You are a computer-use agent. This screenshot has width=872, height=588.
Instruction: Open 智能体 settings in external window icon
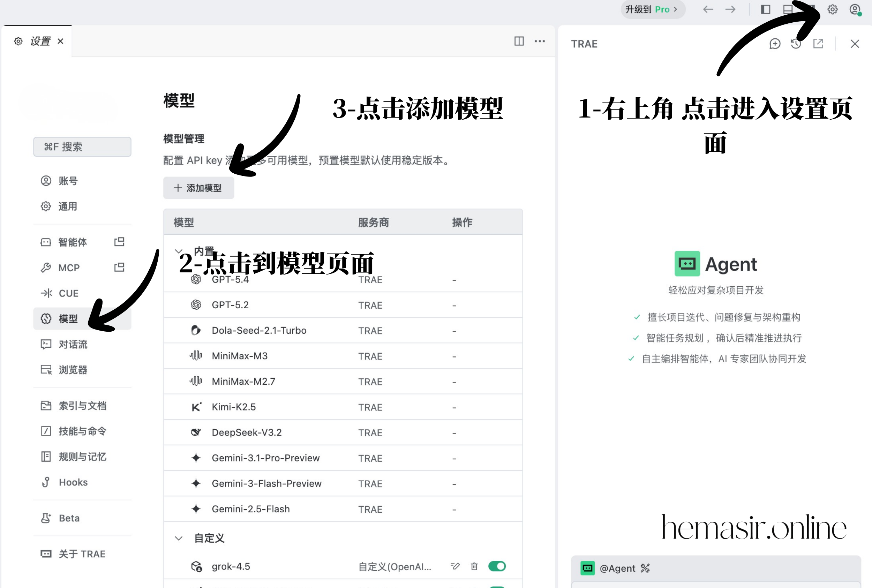point(119,241)
